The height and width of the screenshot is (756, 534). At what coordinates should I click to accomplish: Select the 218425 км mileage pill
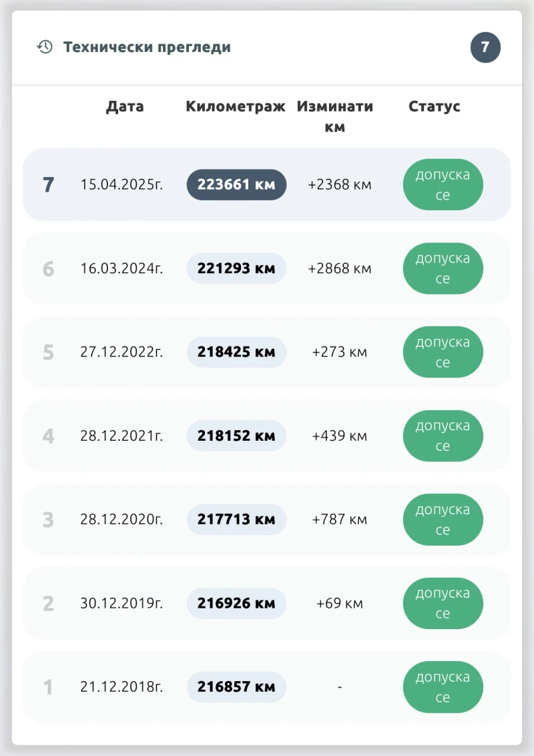click(x=236, y=352)
